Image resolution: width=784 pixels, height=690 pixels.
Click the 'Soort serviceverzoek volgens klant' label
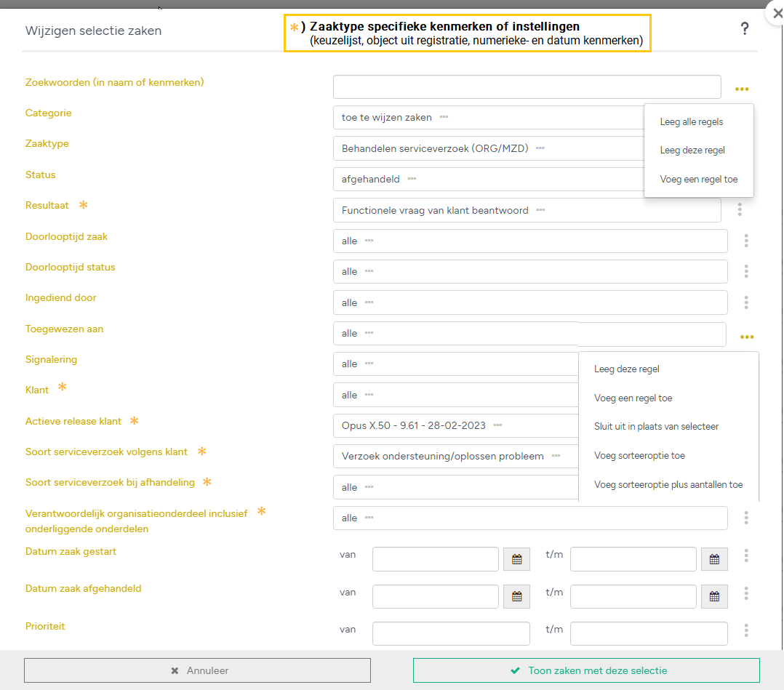[106, 452]
